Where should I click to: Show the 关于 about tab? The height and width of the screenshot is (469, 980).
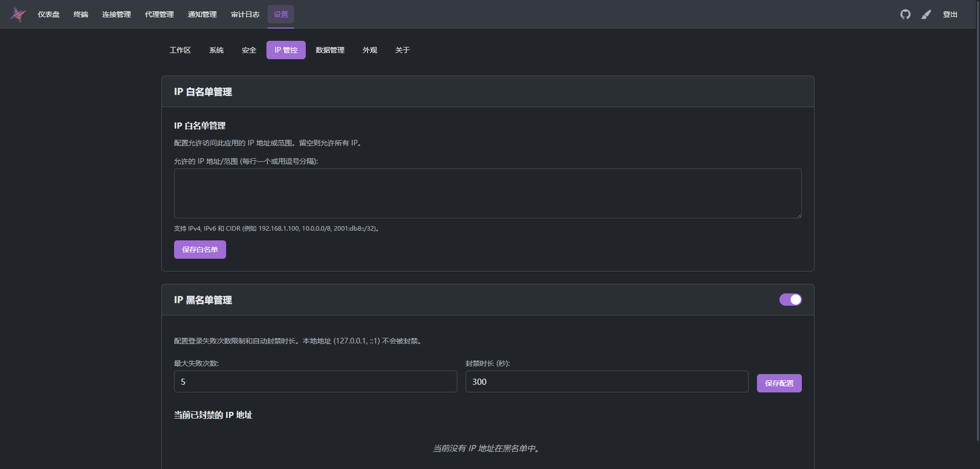coord(402,50)
